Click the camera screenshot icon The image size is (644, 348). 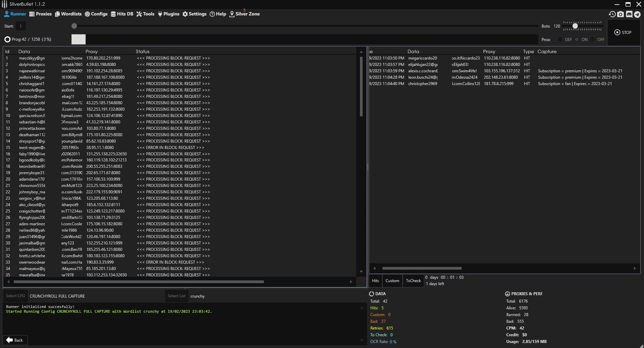point(620,14)
